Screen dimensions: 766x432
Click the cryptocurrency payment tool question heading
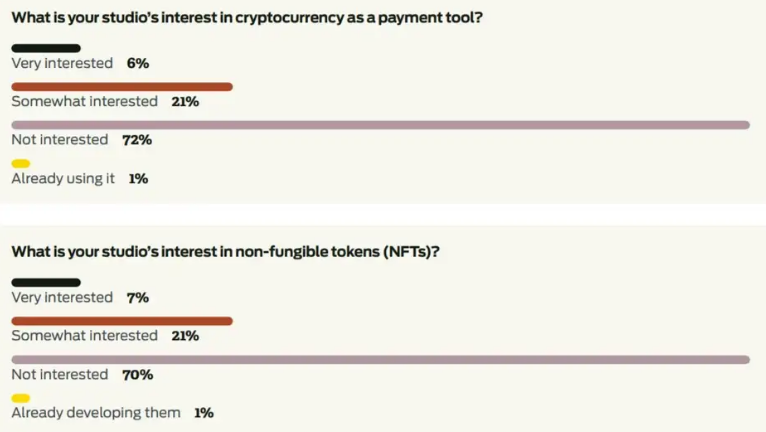(247, 18)
